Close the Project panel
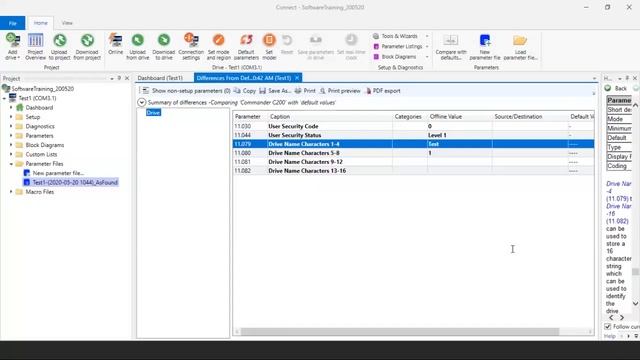The image size is (640, 360). click(127, 78)
